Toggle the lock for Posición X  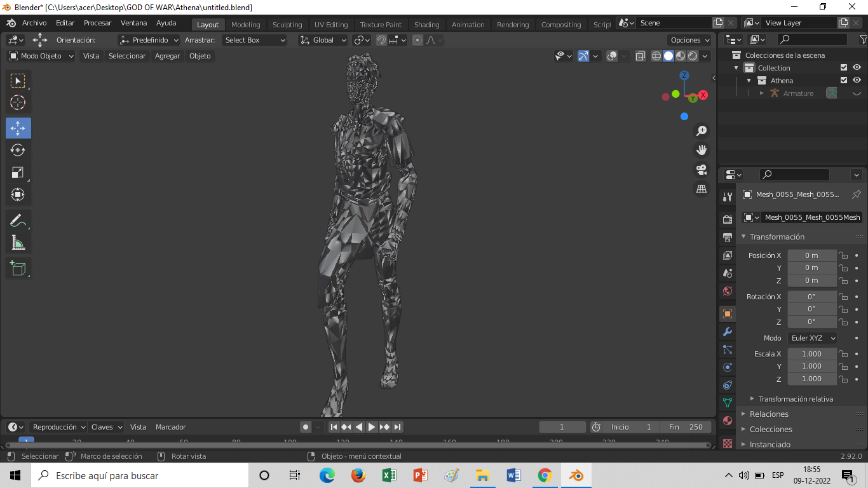(x=843, y=255)
